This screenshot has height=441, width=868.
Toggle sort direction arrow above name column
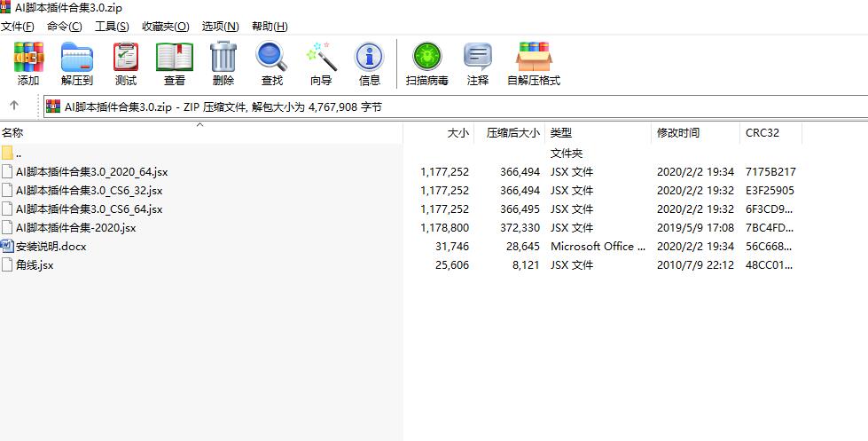click(x=200, y=124)
